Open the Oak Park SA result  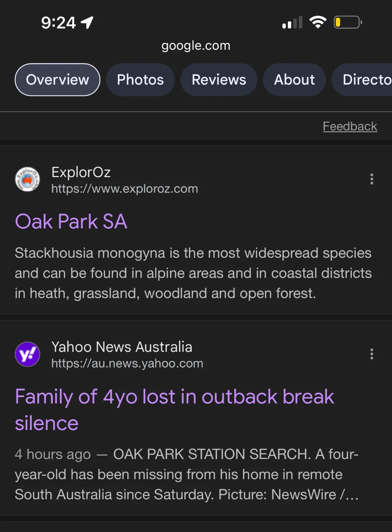click(71, 222)
